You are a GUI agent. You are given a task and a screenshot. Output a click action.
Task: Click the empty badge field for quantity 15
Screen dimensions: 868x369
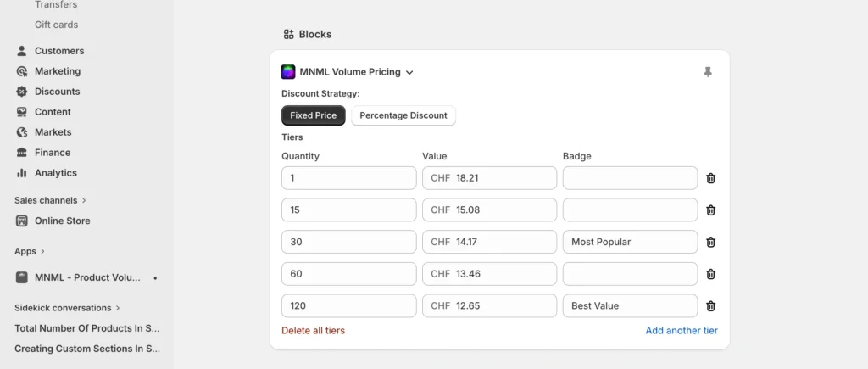pos(630,210)
